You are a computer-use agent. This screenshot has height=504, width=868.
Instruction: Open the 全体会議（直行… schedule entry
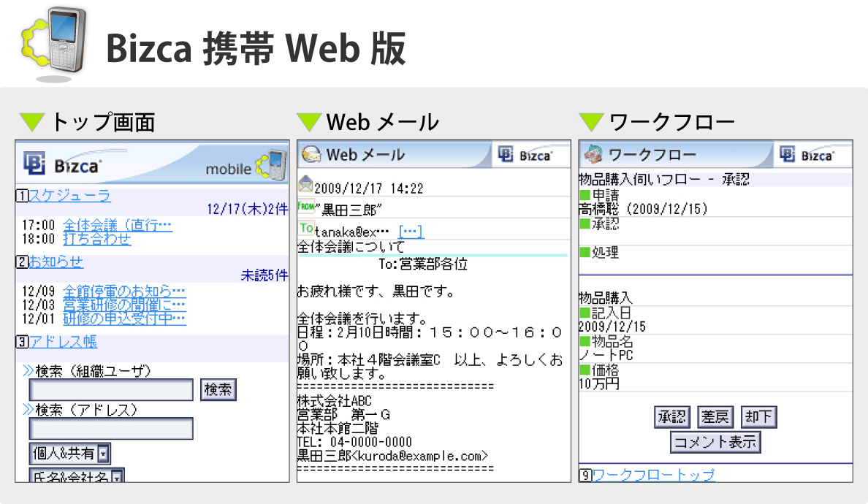118,225
